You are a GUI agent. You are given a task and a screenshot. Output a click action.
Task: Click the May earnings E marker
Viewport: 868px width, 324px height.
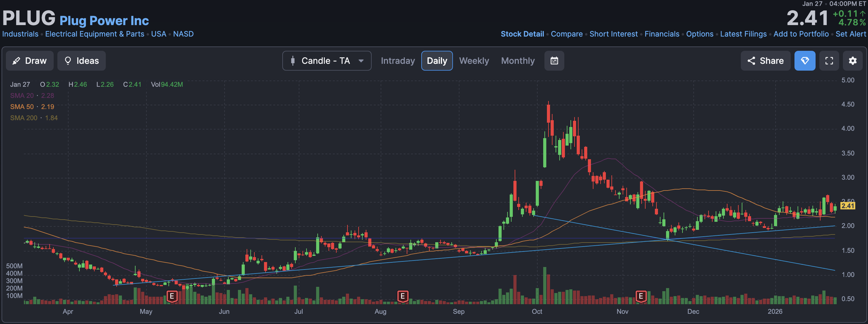click(x=172, y=296)
